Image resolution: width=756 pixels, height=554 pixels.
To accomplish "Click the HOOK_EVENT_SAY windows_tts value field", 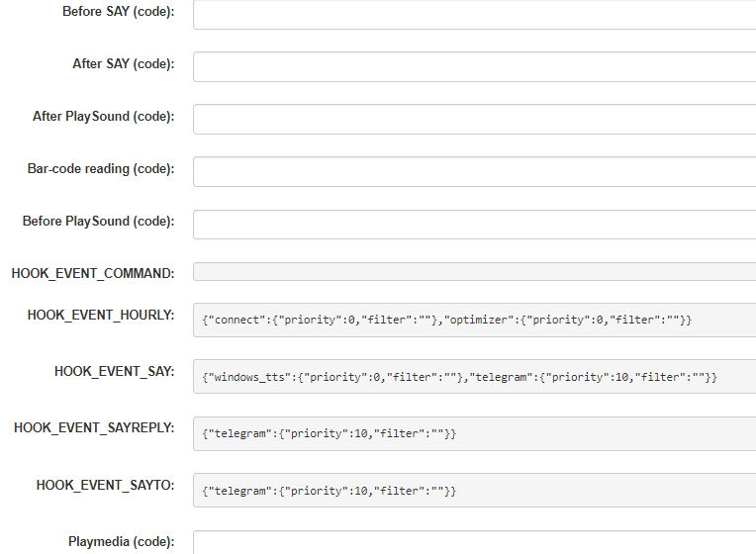I will 475,377.
